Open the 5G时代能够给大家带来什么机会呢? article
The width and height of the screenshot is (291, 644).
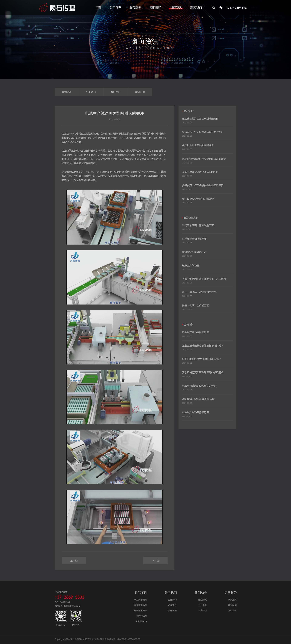(x=201, y=359)
